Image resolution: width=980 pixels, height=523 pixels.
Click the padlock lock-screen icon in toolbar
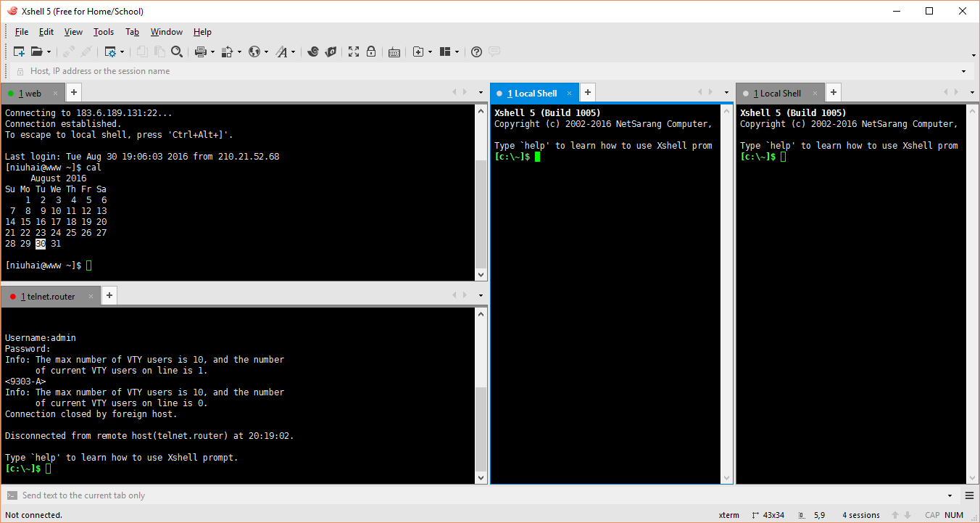(371, 52)
